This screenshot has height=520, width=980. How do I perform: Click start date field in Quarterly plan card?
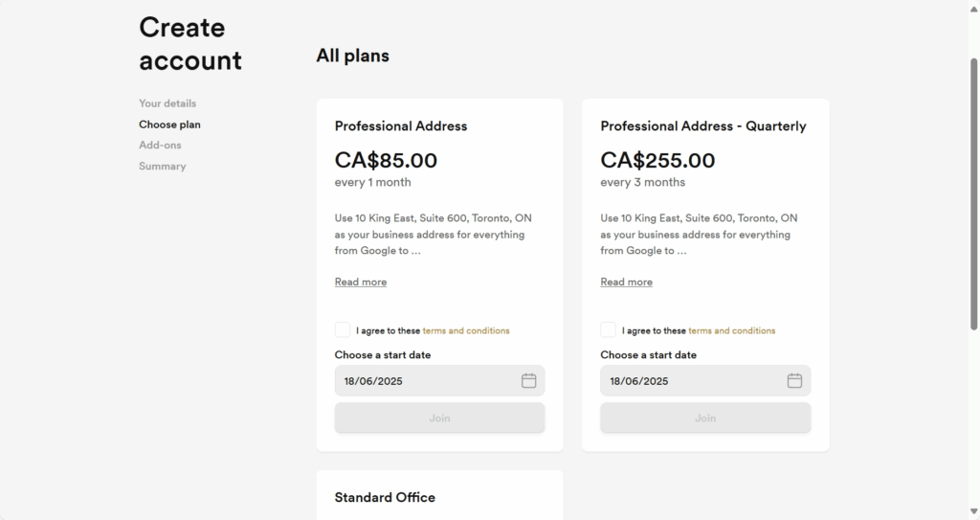tap(705, 380)
